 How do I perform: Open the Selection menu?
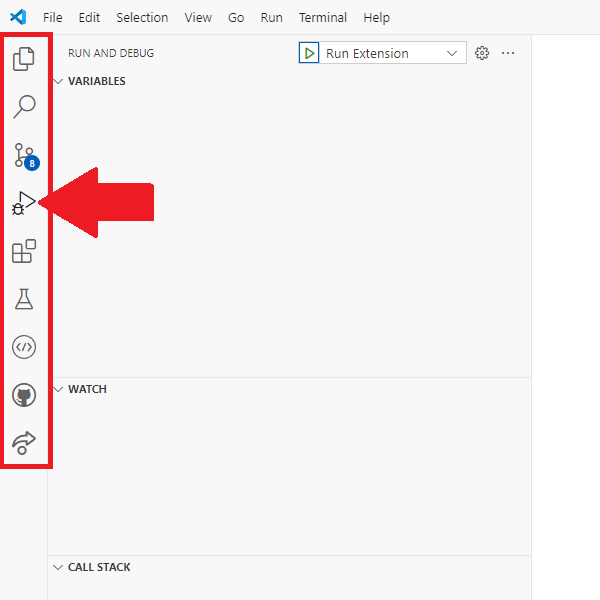click(142, 18)
